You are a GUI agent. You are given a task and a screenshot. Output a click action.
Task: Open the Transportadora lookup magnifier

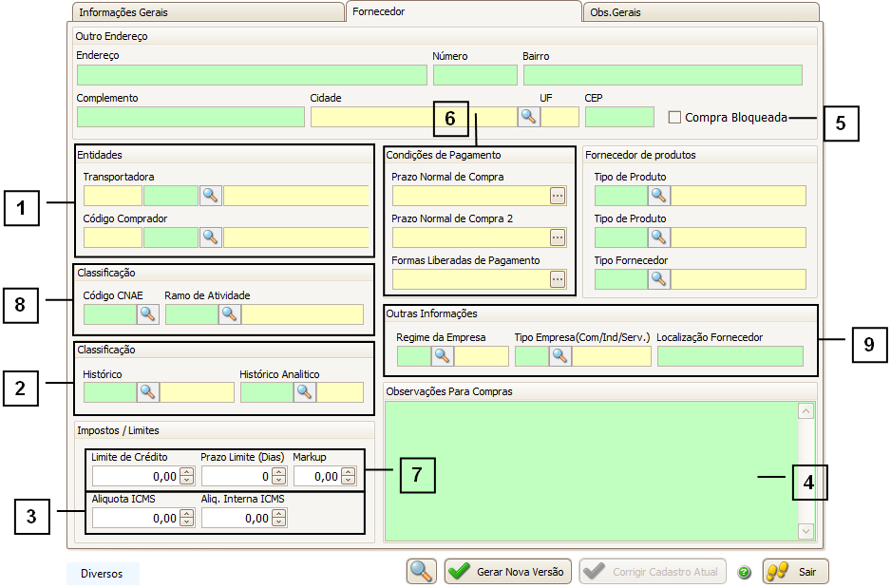(211, 196)
